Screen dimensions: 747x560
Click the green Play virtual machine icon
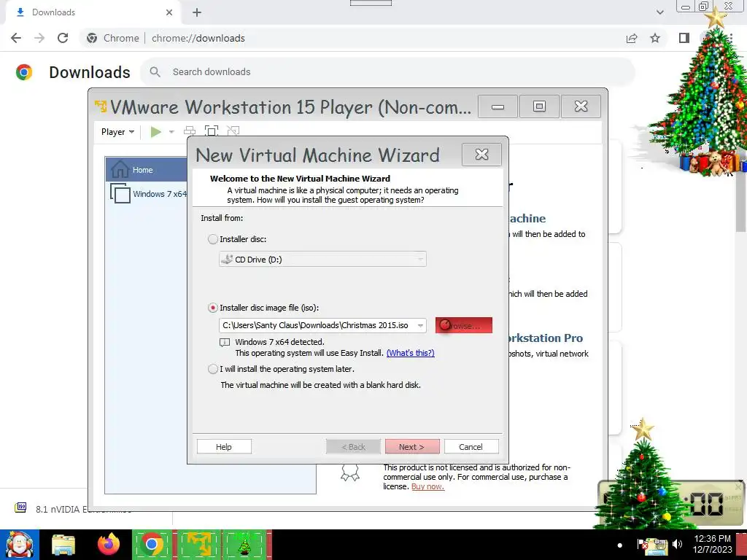(x=155, y=131)
